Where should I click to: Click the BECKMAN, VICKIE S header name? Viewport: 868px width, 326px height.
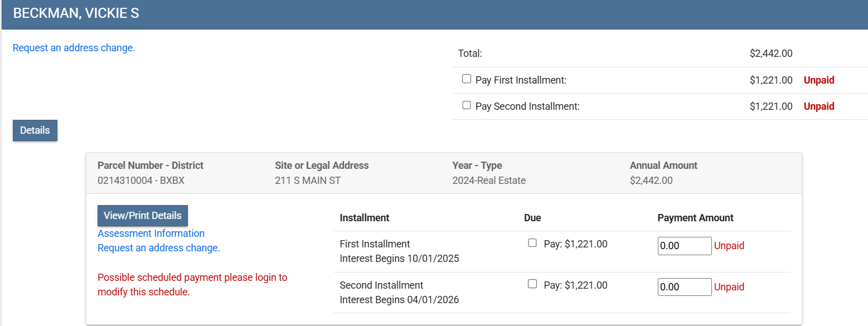[76, 14]
